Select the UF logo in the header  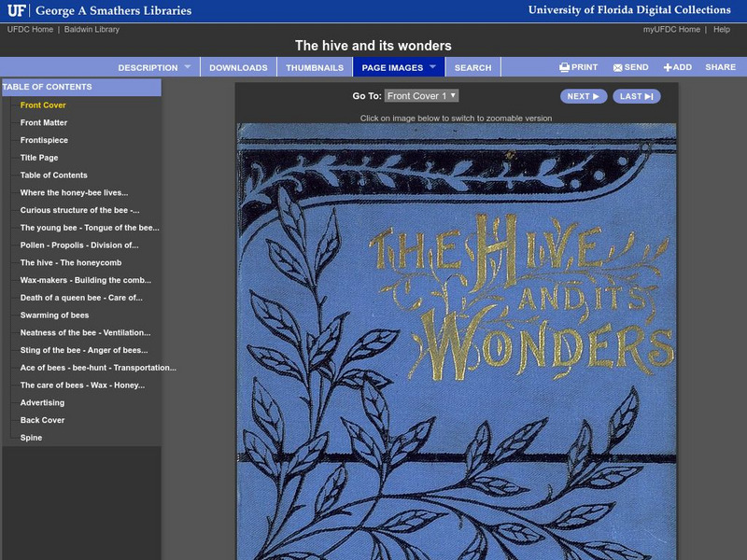[x=21, y=9]
